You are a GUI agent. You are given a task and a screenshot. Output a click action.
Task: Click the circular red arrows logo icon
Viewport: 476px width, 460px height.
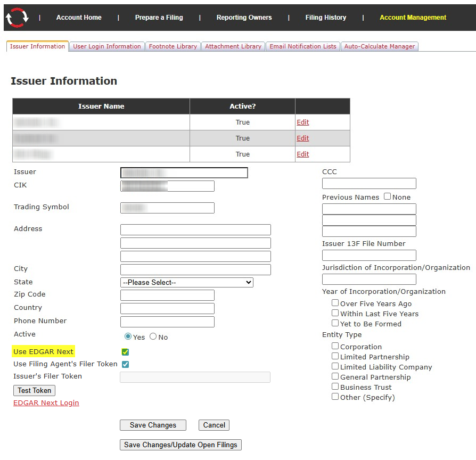(x=17, y=18)
